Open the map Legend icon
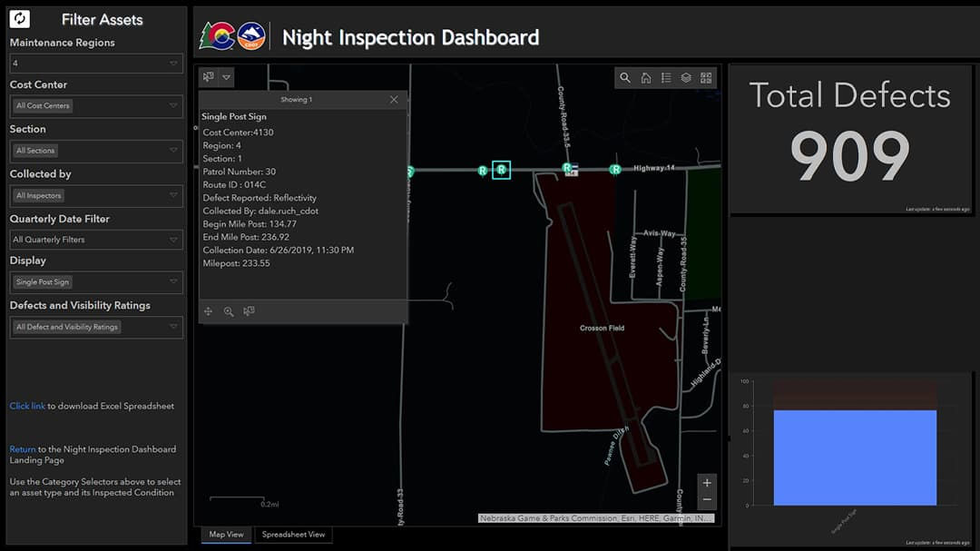 (x=665, y=78)
